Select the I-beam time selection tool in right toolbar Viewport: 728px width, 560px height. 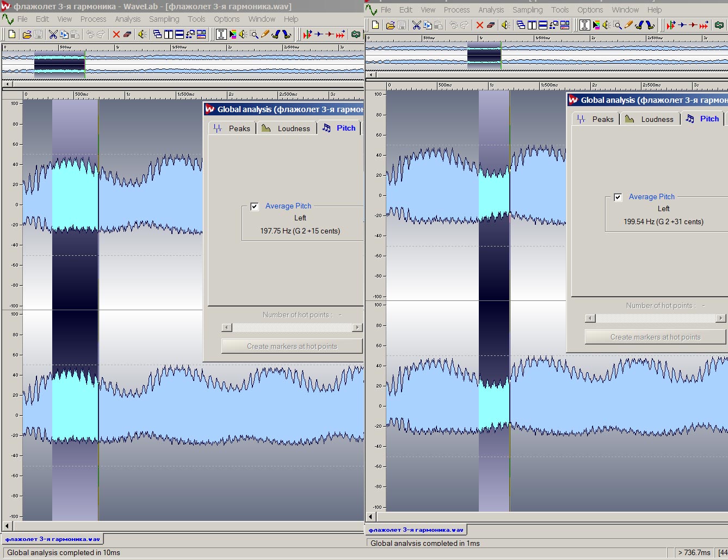coord(585,25)
